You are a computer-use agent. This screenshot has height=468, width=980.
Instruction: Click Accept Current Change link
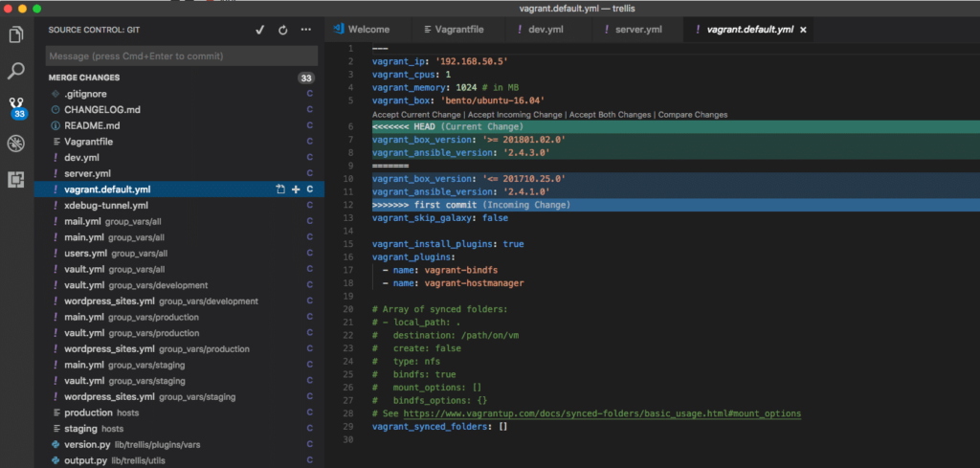(416, 115)
